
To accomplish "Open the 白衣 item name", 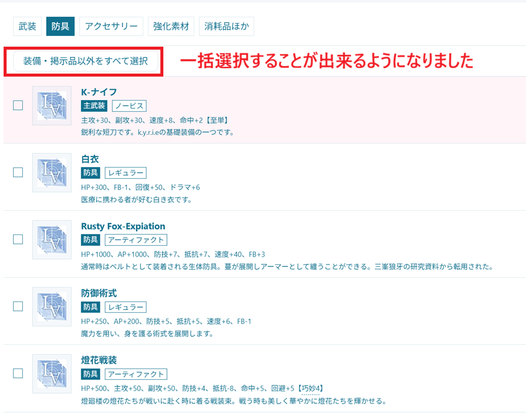I will [x=90, y=159].
